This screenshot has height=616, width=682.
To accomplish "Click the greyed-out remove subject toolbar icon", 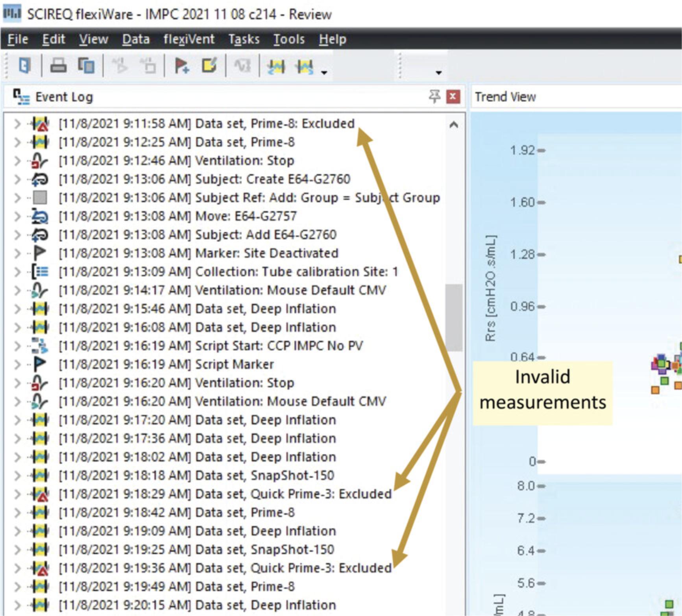I will (x=148, y=65).
